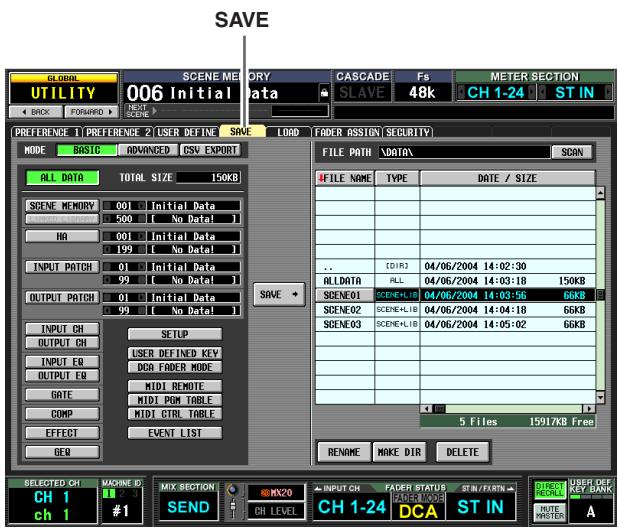Sort by FILE NAME column header
This screenshot has width=618, height=531.
pos(345,178)
